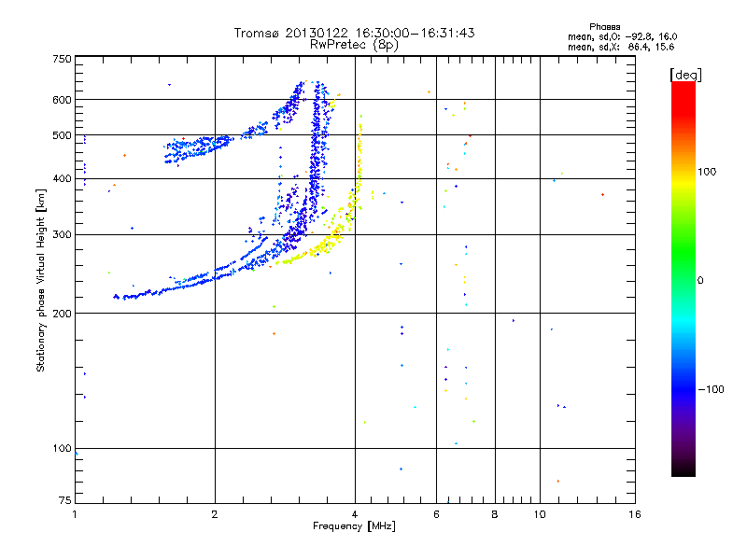Click the 100 label beside the color bar

[x=707, y=172]
